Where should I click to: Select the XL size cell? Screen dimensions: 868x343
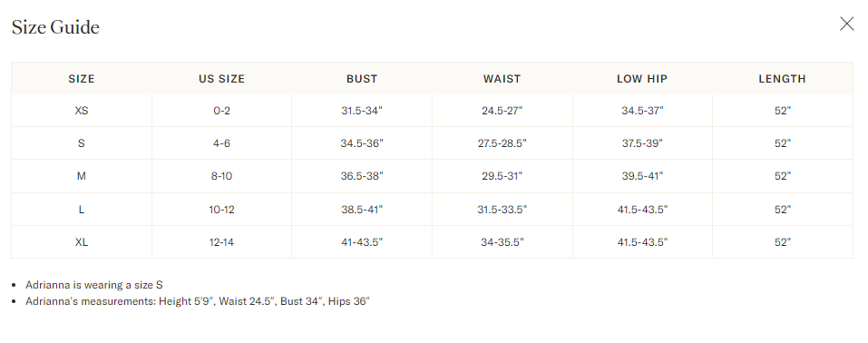82,242
